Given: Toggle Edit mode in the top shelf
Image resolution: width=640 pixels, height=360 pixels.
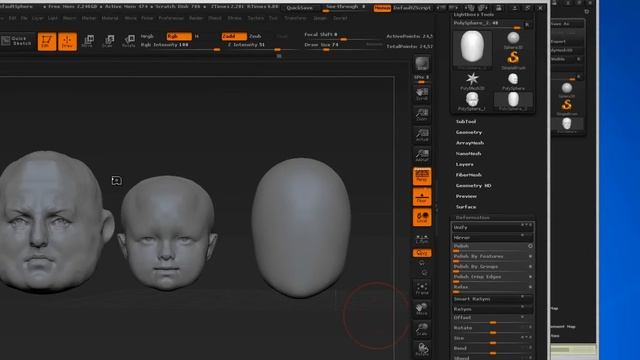Looking at the screenshot, I should [47, 41].
